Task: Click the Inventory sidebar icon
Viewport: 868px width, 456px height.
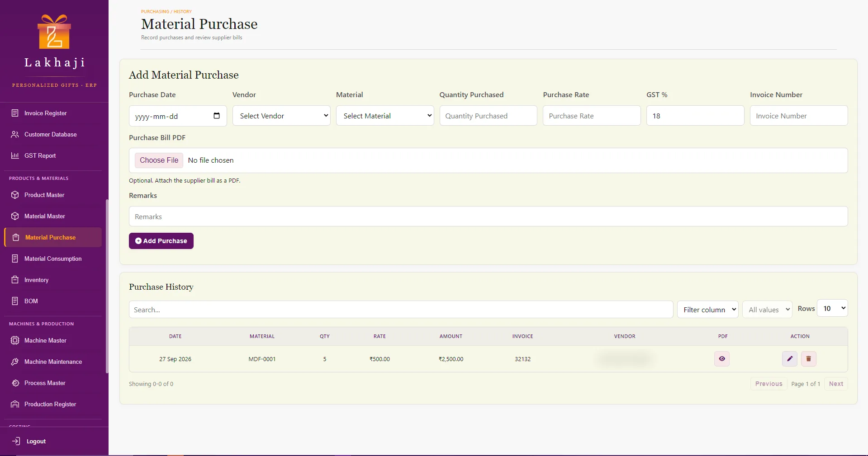Action: tap(15, 280)
